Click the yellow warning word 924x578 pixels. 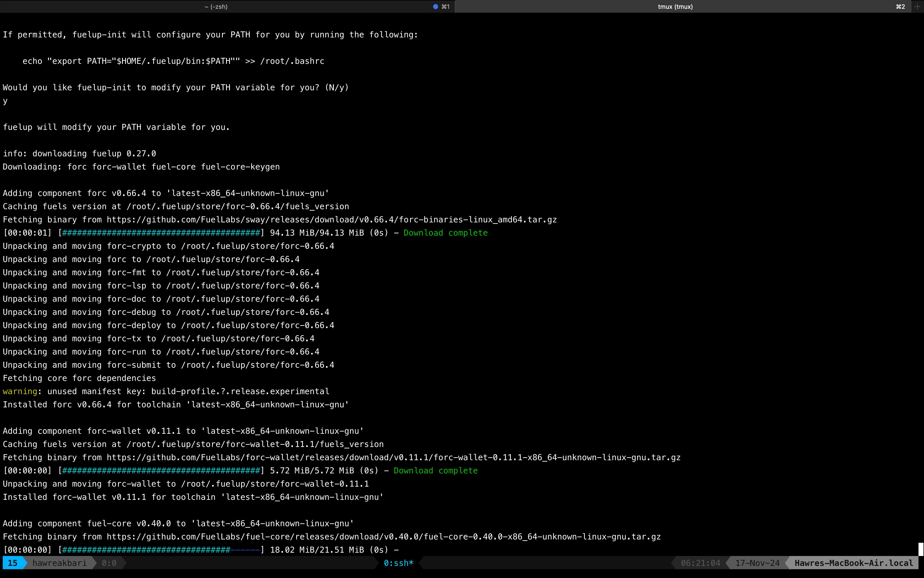(20, 391)
